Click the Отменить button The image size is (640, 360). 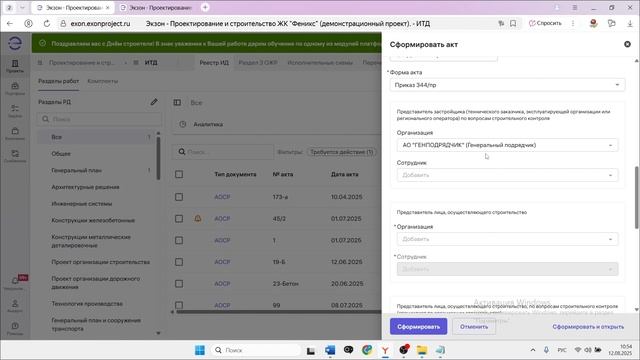[474, 327]
